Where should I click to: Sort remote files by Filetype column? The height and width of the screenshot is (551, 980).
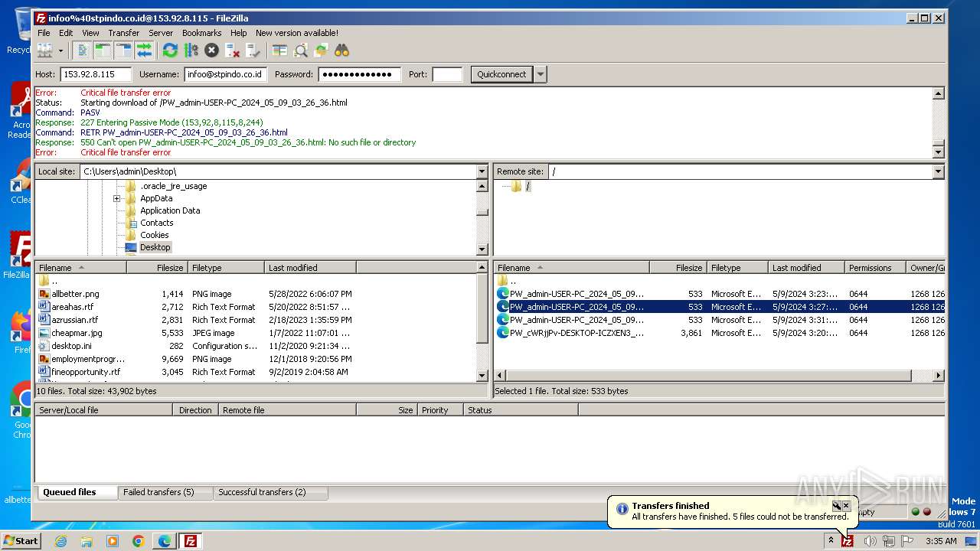(x=737, y=268)
